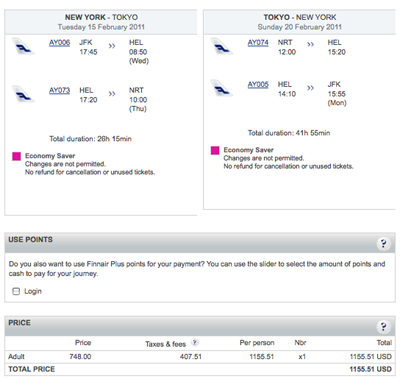The height and width of the screenshot is (379, 400).
Task: Click pink Economy Saver swatch for return
Action: tap(215, 150)
